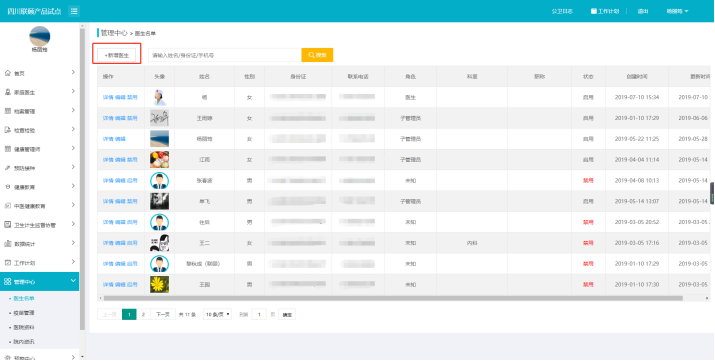The width and height of the screenshot is (715, 361).
Task: Click the yellow flower avatar thumbnail
Action: (x=160, y=284)
